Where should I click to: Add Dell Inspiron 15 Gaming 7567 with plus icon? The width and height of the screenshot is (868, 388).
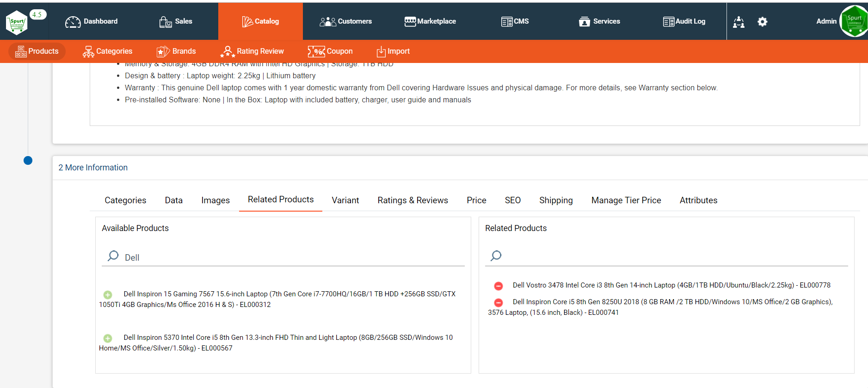point(108,294)
